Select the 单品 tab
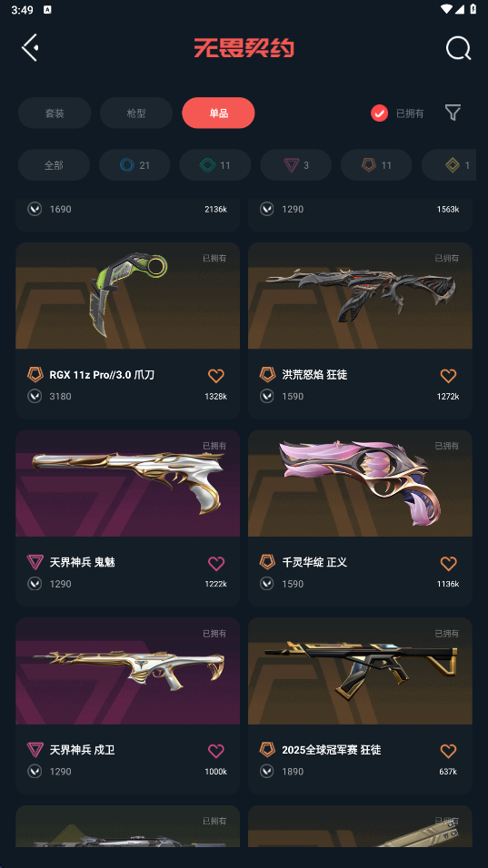Screen dimensions: 488x868 pyautogui.click(x=218, y=113)
